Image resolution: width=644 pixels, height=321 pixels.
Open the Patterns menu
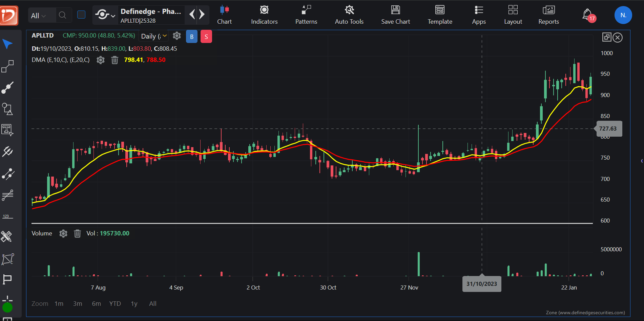click(306, 15)
